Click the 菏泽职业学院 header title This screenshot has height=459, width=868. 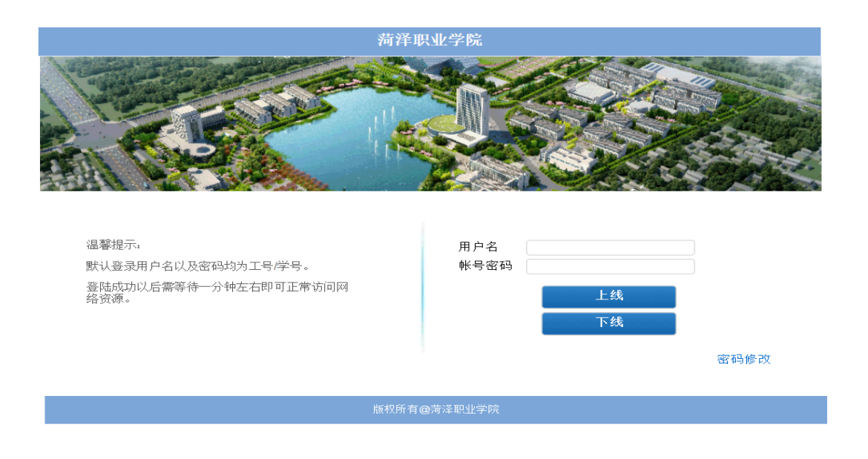tap(430, 41)
